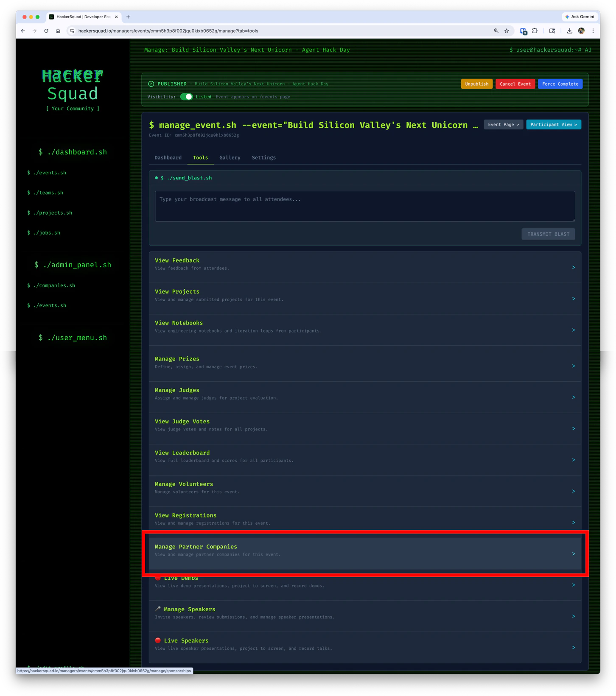This screenshot has width=616, height=696.
Task: Go back in browser history
Action: (23, 31)
